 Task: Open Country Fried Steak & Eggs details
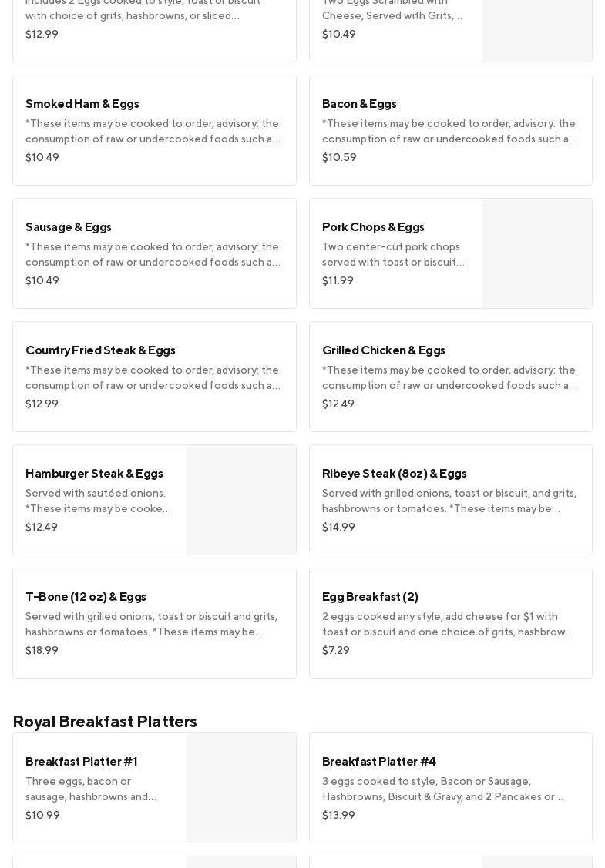pyautogui.click(x=154, y=376)
